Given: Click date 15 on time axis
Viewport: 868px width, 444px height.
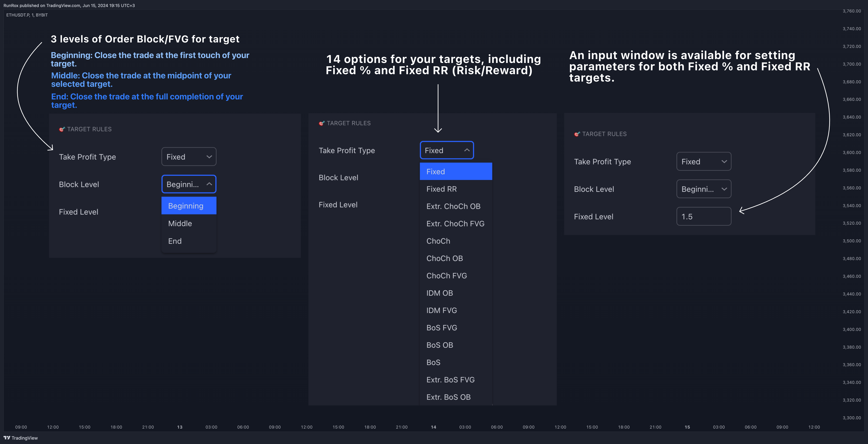Looking at the screenshot, I should 687,427.
